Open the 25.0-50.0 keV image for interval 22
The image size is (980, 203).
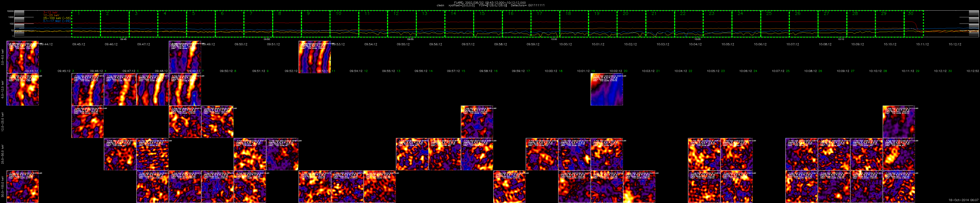coord(704,154)
